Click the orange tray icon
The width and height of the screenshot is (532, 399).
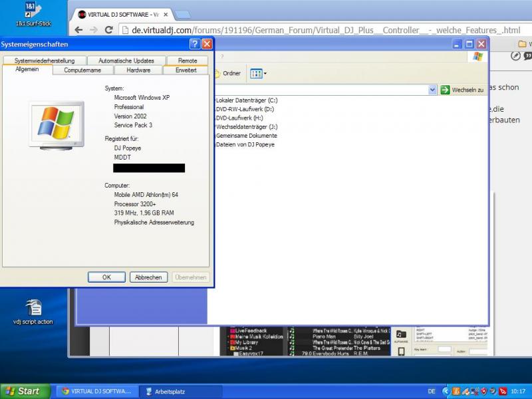456,392
